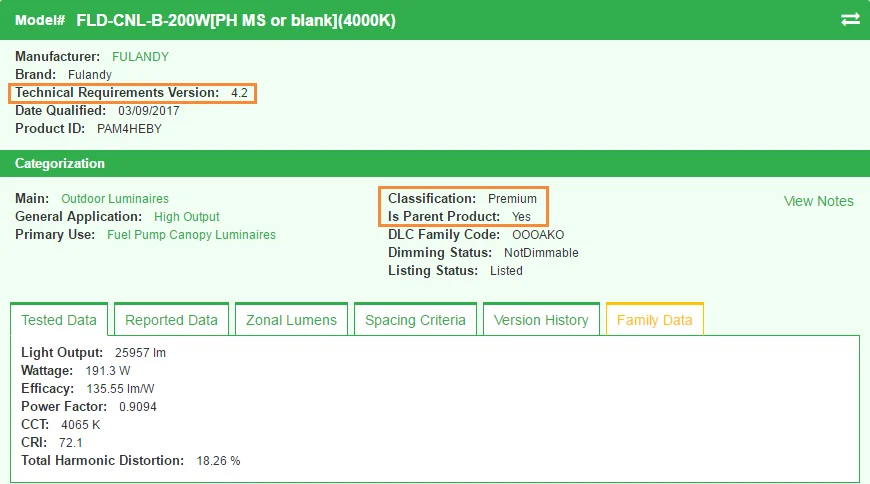
Task: Click the Product ID value PAM4HEBY
Action: pyautogui.click(x=129, y=129)
